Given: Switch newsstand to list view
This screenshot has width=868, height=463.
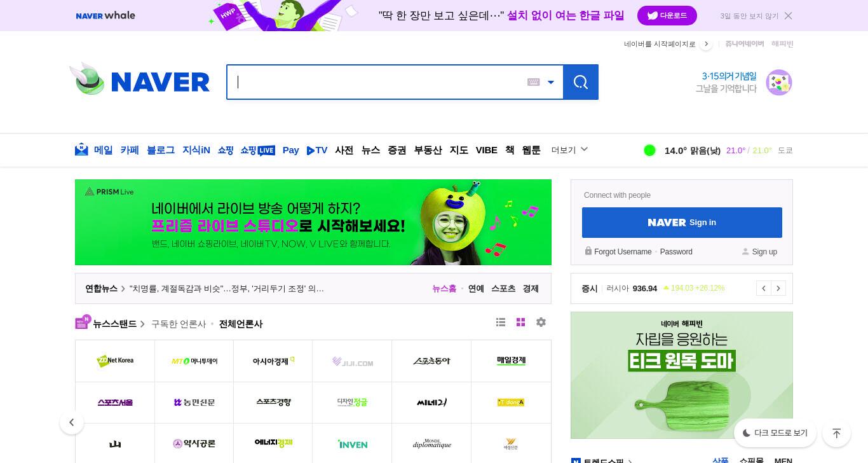Looking at the screenshot, I should click(x=501, y=322).
